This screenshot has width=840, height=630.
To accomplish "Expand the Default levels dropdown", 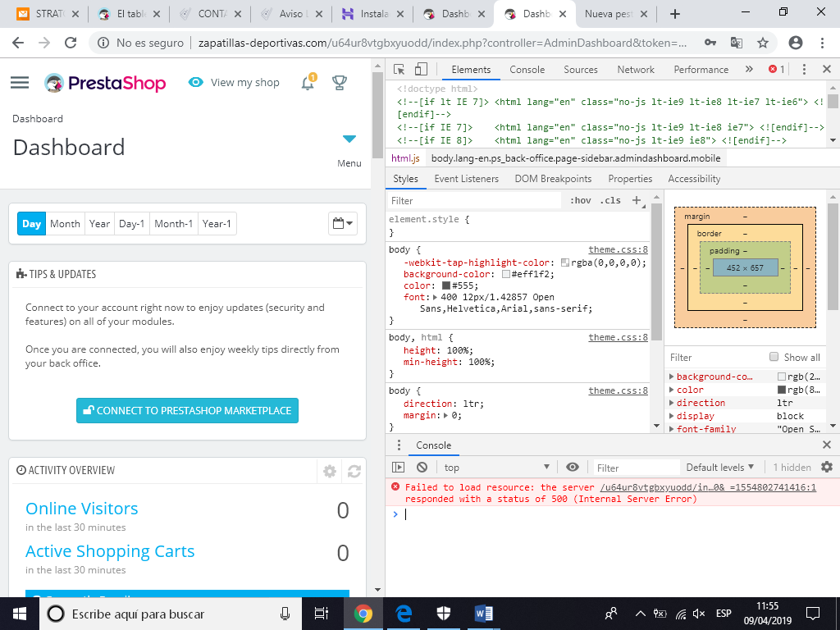I will pyautogui.click(x=719, y=467).
